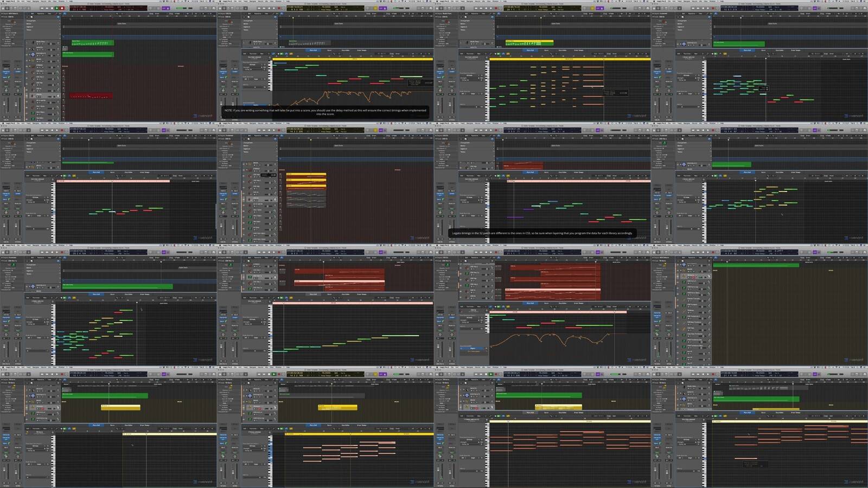This screenshot has width=868, height=488.
Task: Click the green Play button in the top-left frame
Action: pyautogui.click(x=56, y=8)
